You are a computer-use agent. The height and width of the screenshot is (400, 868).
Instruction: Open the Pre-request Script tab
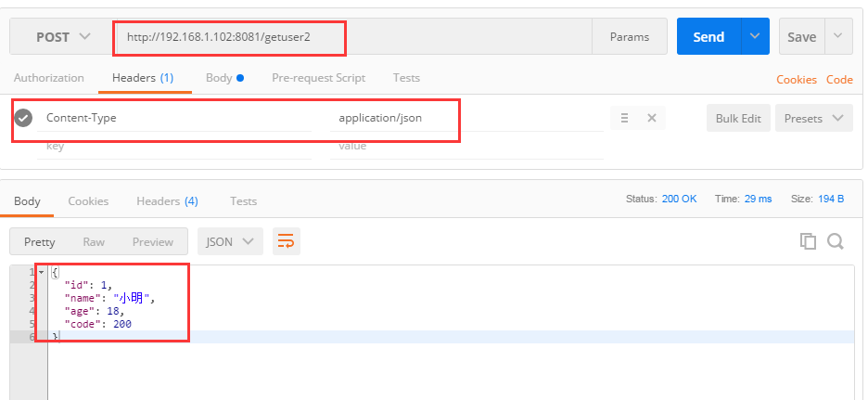[x=318, y=78]
